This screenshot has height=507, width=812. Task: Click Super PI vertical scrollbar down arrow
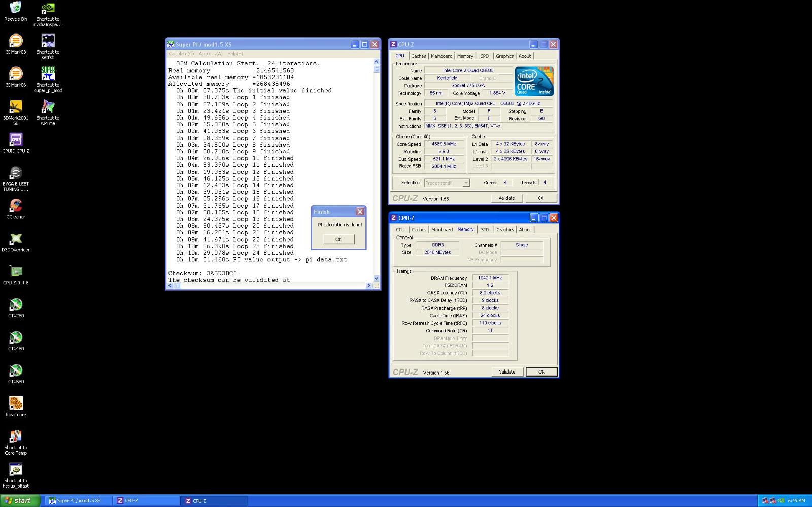[376, 278]
